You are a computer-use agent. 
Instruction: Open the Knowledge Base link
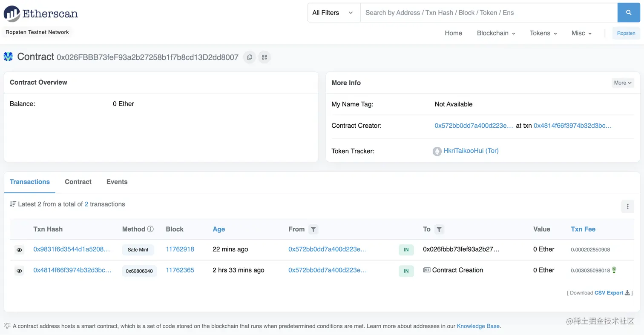click(478, 326)
